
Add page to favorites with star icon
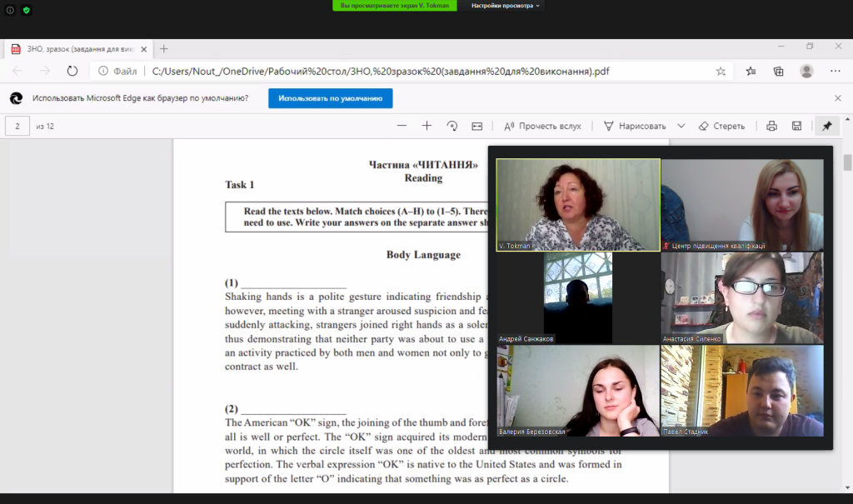721,72
